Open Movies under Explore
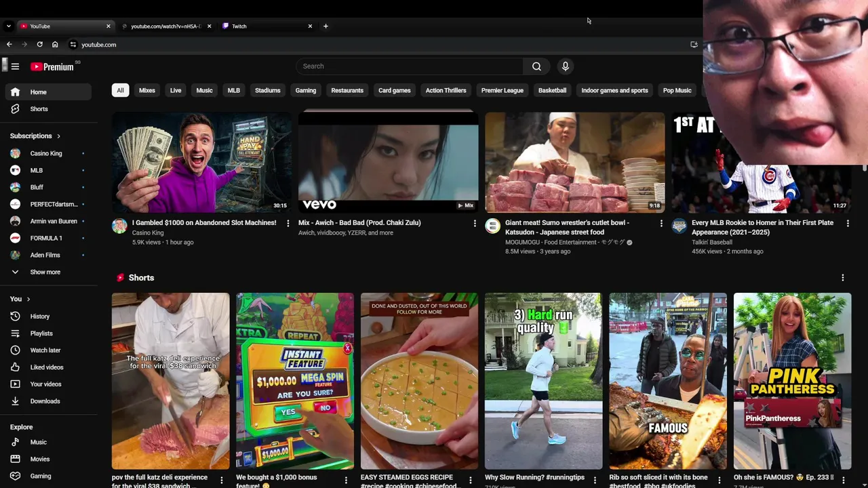The width and height of the screenshot is (868, 488). pos(47,459)
